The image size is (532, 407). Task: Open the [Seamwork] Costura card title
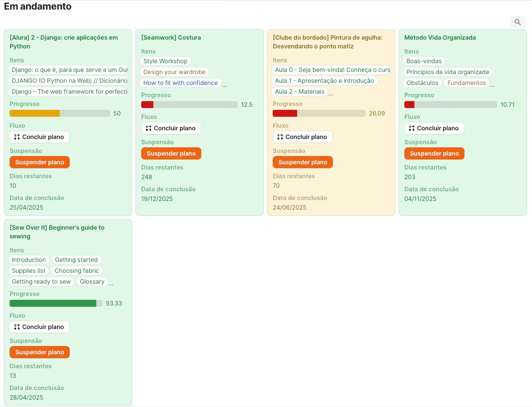pyautogui.click(x=171, y=37)
